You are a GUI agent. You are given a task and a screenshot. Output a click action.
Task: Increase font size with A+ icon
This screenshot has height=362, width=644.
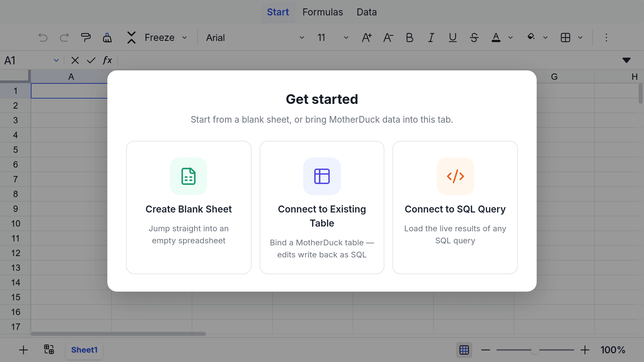(367, 38)
